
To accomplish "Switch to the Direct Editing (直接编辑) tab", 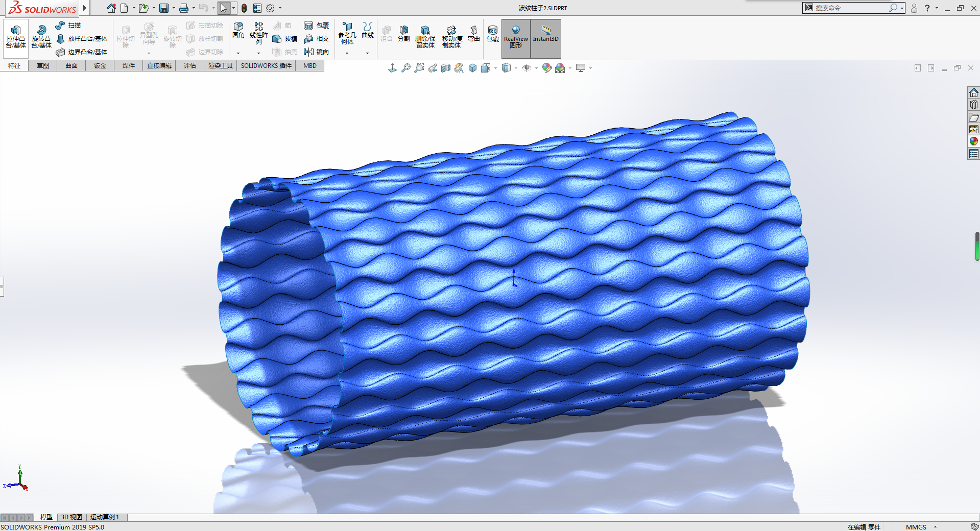I will (x=159, y=66).
